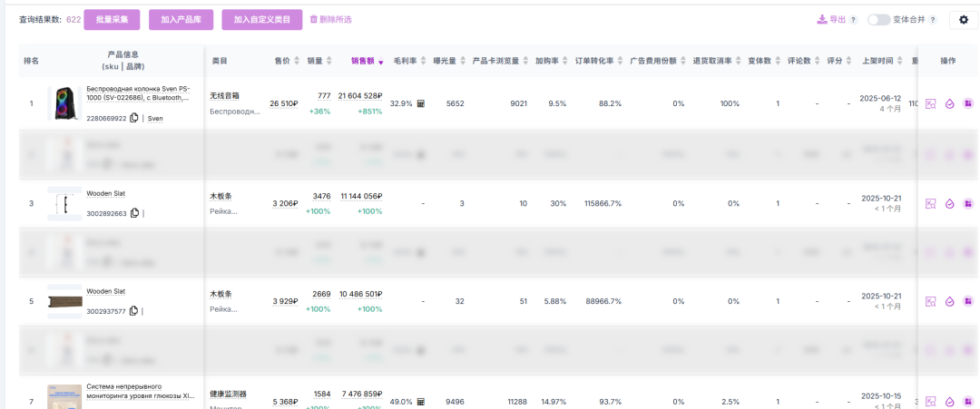980x409 pixels.
Task: Export results using the 导出 link
Action: tap(831, 19)
